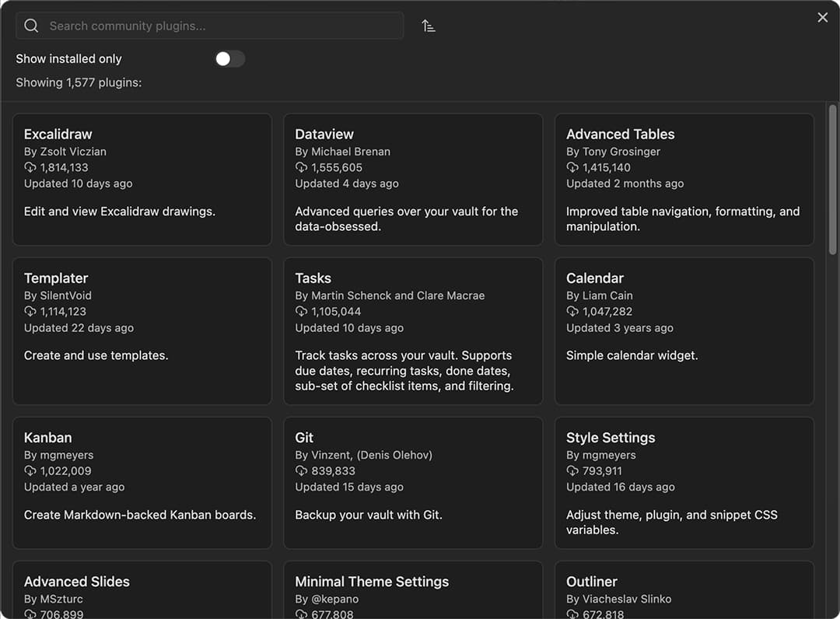
Task: Open the Kanban plugin title
Action: 47,438
